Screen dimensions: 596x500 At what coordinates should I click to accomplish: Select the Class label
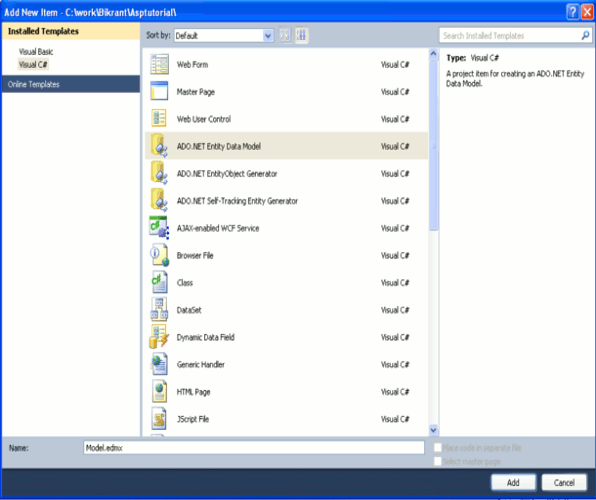pos(185,283)
